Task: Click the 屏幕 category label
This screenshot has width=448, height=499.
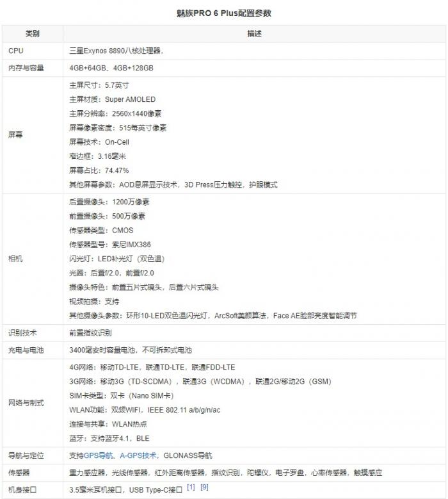Action: point(15,135)
